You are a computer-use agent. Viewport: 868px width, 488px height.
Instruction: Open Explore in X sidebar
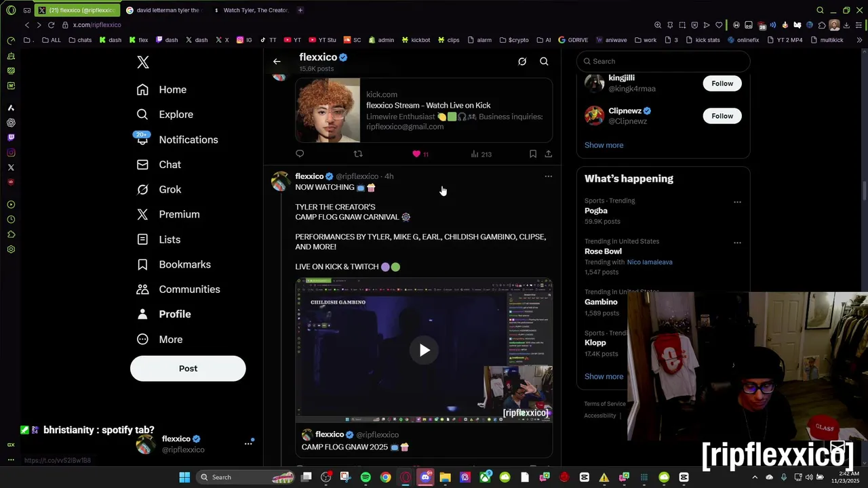pyautogui.click(x=165, y=115)
